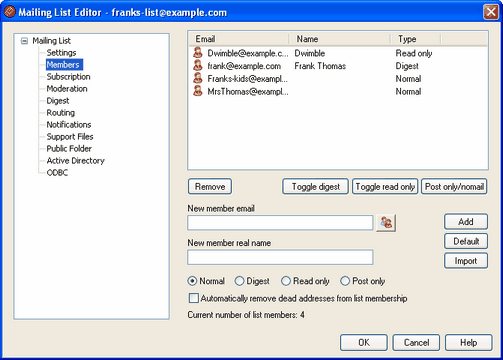Open the Routing tree item
The width and height of the screenshot is (503, 360).
point(61,113)
